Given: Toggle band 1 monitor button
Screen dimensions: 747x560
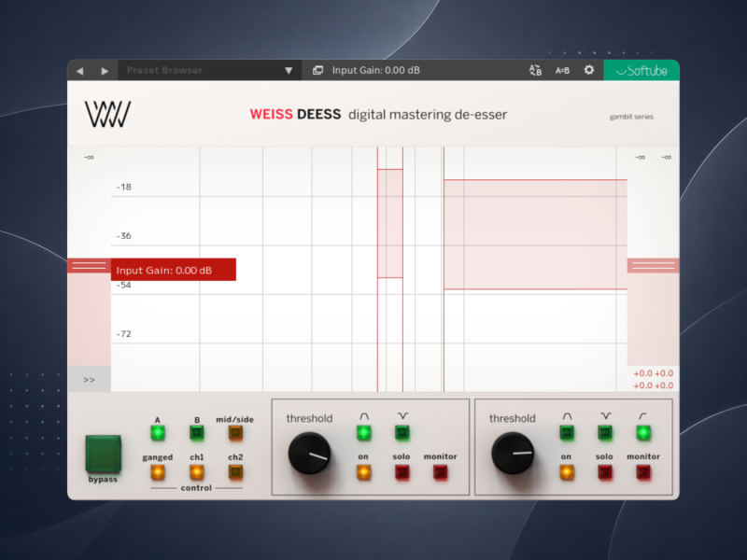Looking at the screenshot, I should coord(440,472).
